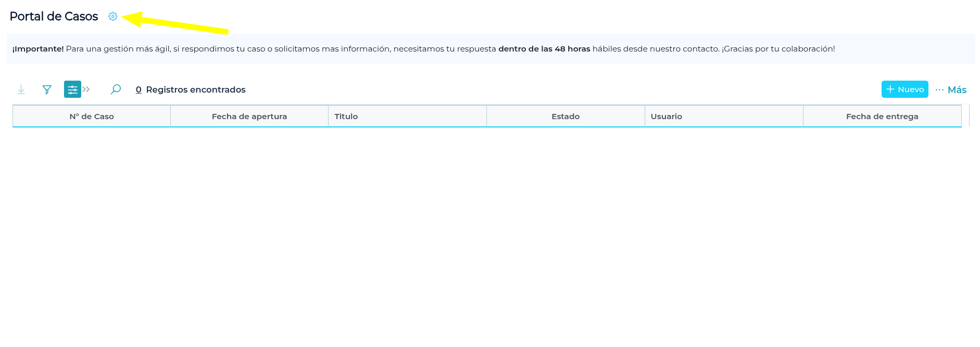Click the Registros encontrados label
This screenshot has width=980, height=347.
click(x=196, y=89)
